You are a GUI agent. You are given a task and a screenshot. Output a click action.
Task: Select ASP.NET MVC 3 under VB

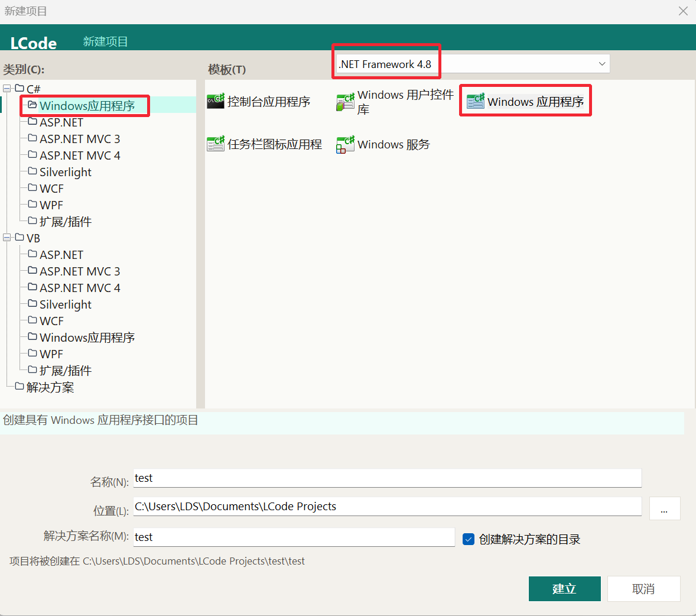[x=80, y=271]
